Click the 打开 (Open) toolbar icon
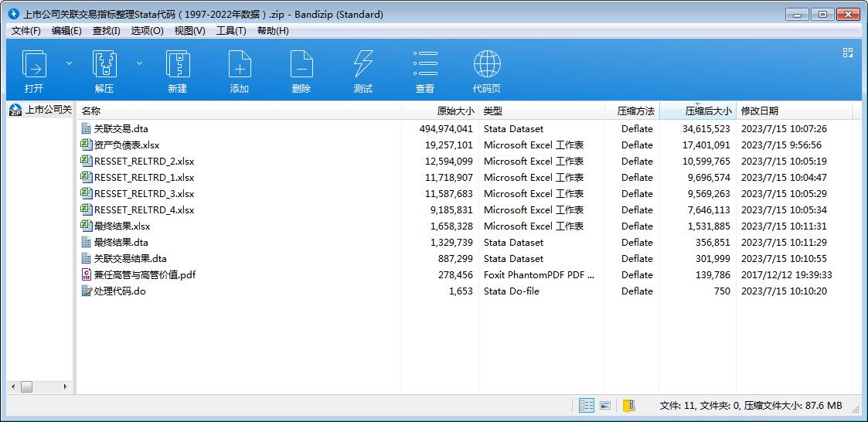Image resolution: width=868 pixels, height=422 pixels. [x=34, y=63]
